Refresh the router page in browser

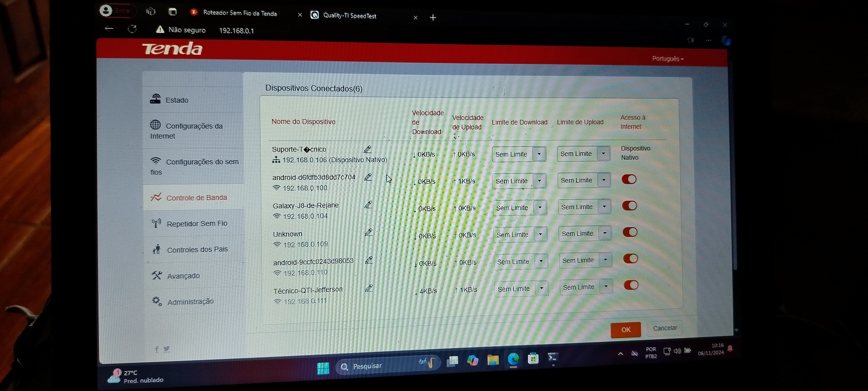tap(132, 29)
